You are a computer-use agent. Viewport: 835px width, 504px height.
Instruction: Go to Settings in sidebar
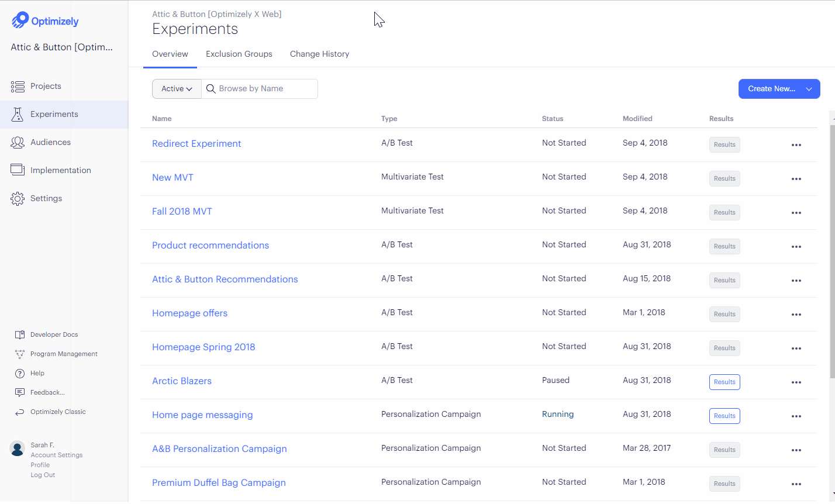tap(46, 198)
